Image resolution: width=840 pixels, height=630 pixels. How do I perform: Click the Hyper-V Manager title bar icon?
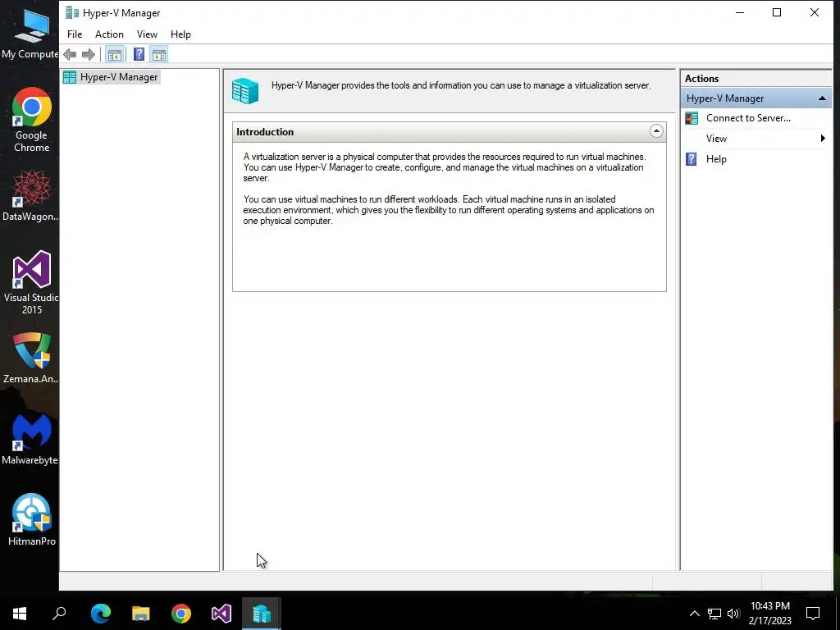72,13
